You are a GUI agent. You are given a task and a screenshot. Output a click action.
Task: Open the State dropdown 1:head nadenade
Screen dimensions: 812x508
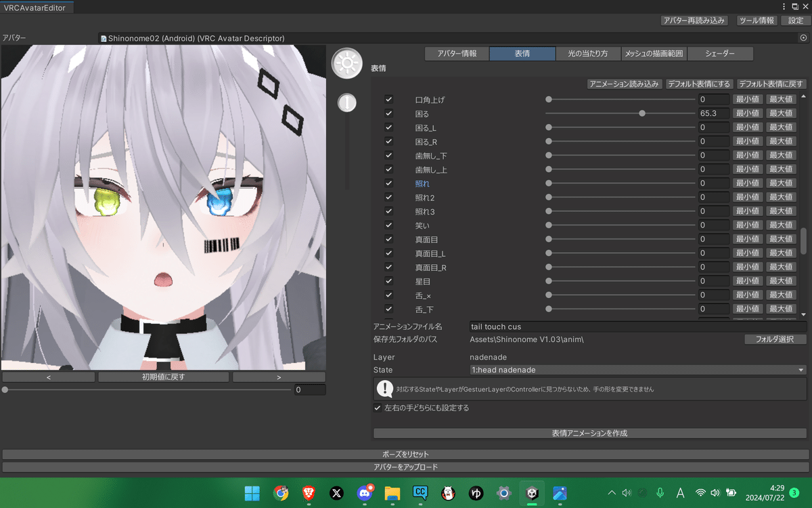637,370
